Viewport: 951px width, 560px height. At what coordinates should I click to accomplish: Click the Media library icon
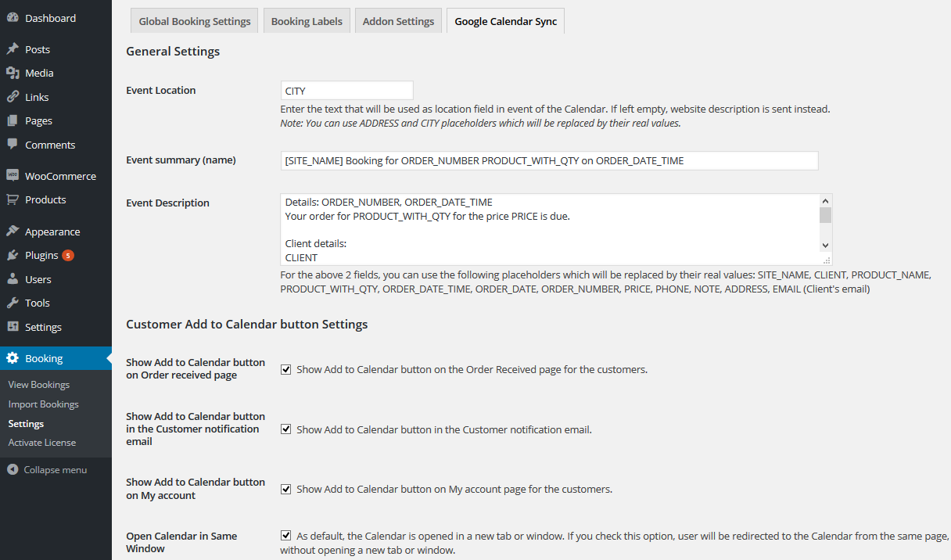[13, 73]
